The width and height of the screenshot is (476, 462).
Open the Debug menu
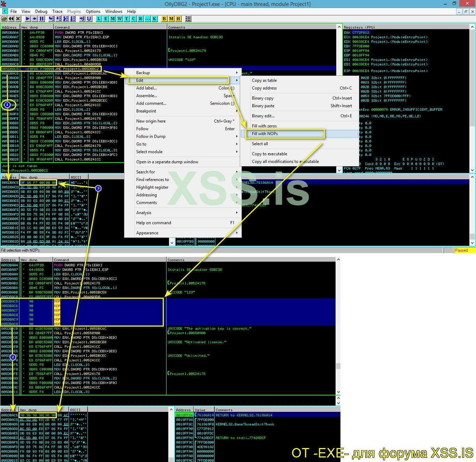tap(41, 11)
